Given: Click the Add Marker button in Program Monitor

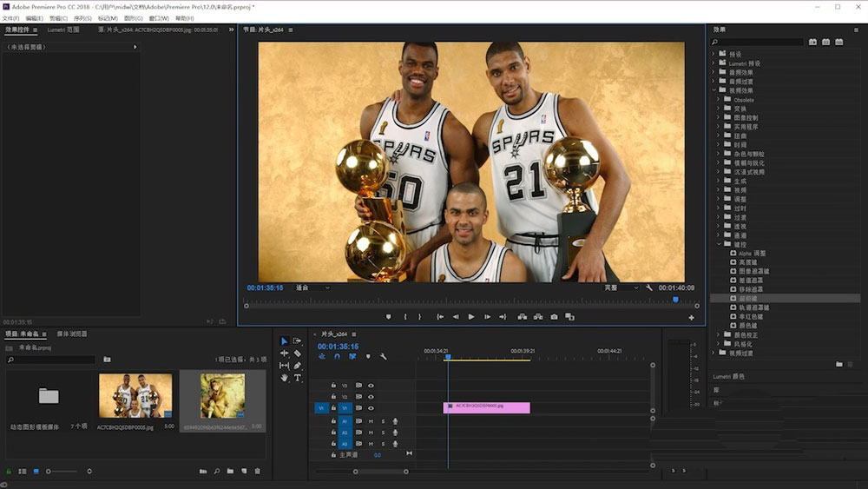Looking at the screenshot, I should [388, 317].
